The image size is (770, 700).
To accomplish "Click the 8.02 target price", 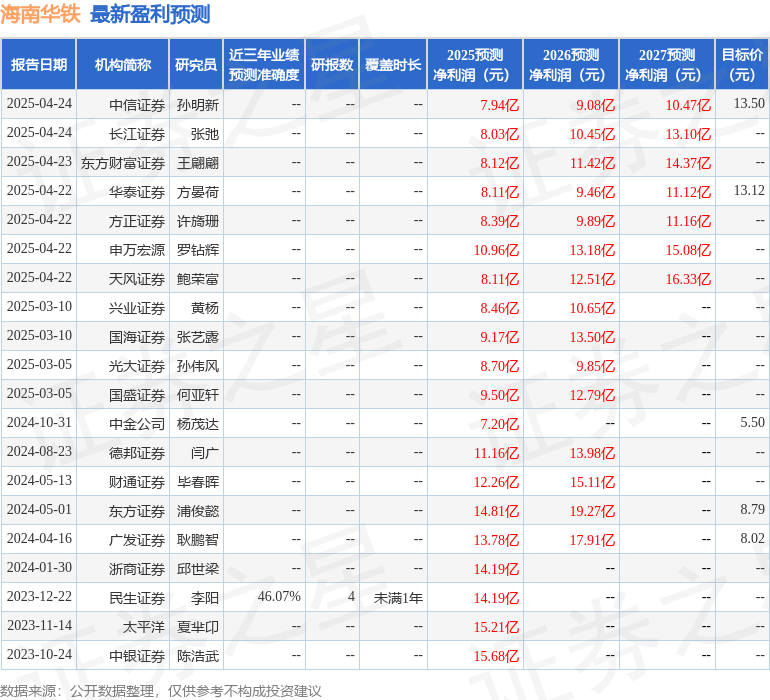I will coord(752,538).
